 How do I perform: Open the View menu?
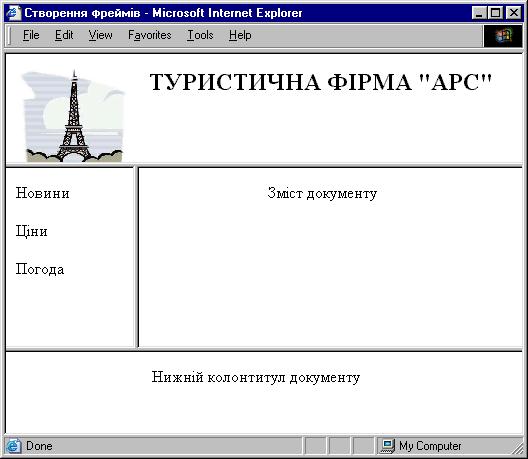tap(100, 35)
